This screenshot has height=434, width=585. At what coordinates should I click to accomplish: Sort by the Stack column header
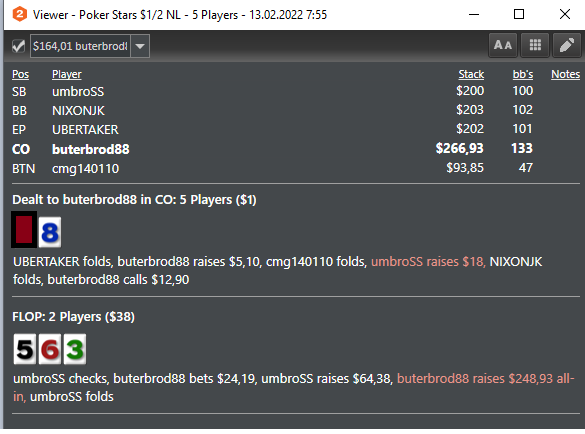[471, 74]
